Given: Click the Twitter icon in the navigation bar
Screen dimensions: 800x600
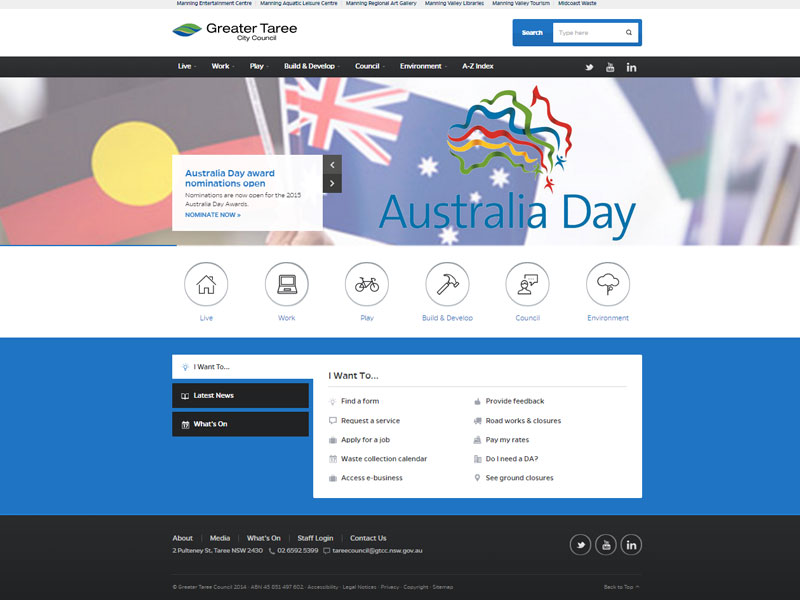Looking at the screenshot, I should click(590, 67).
